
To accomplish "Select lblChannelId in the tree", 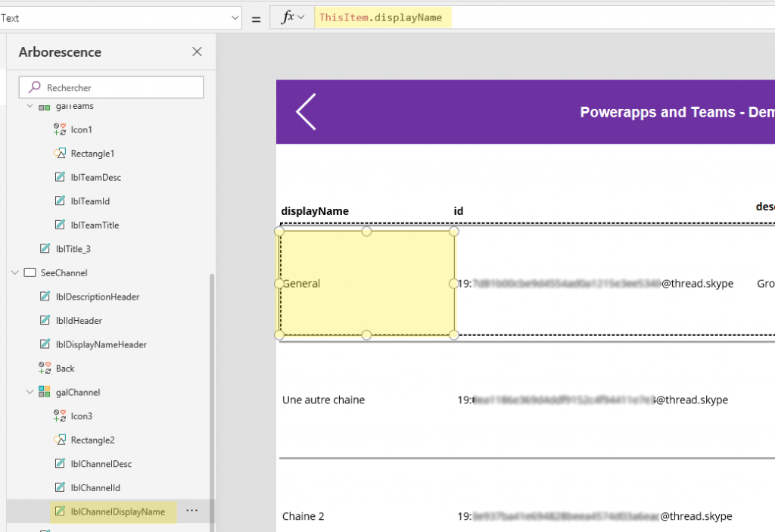I will point(95,487).
